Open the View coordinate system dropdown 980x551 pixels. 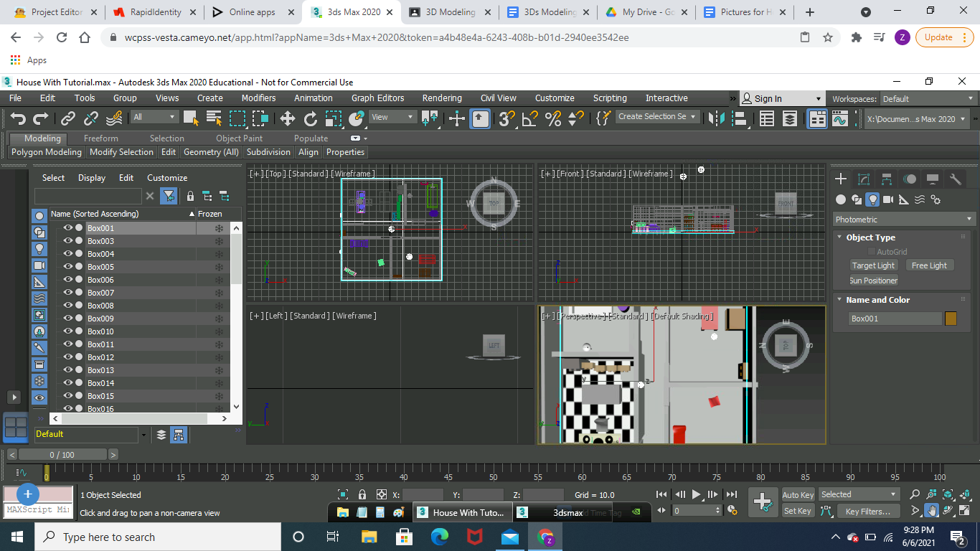pyautogui.click(x=392, y=117)
